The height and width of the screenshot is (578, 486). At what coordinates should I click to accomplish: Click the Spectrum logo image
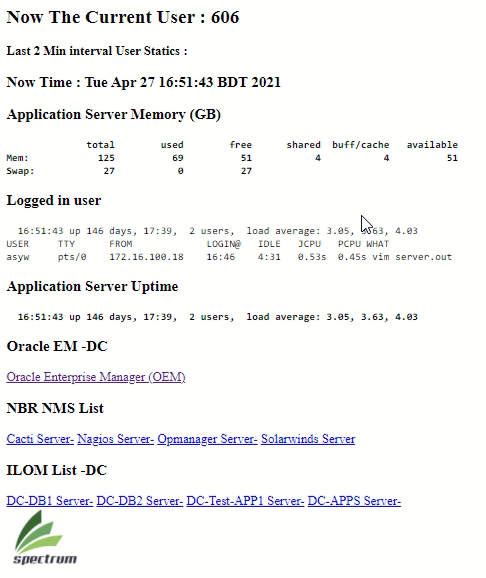click(x=45, y=537)
